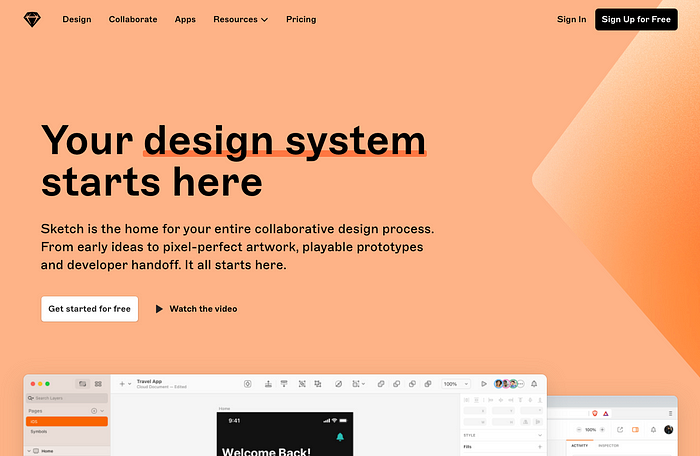
Task: Open the Design nav item
Action: pos(77,19)
